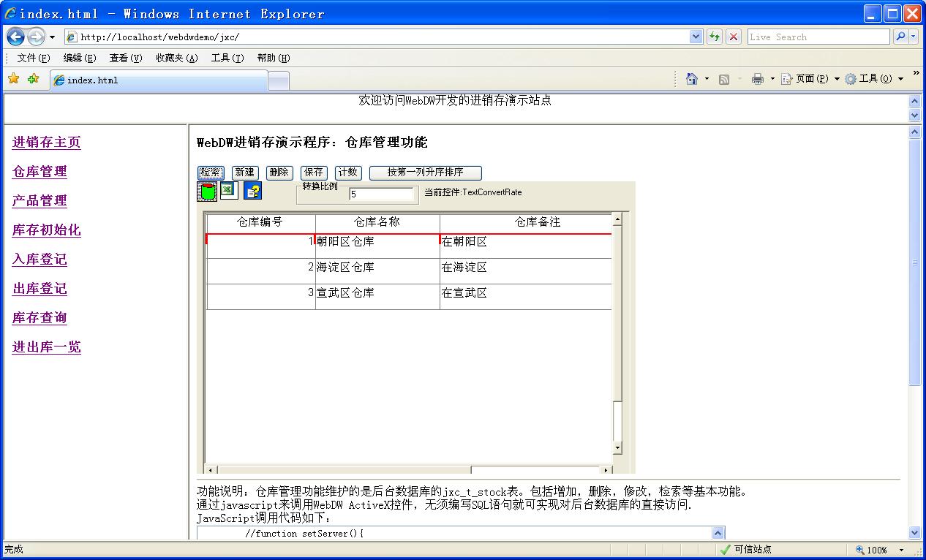Open the 收藏夹(A) menu
The image size is (926, 560).
[x=177, y=58]
